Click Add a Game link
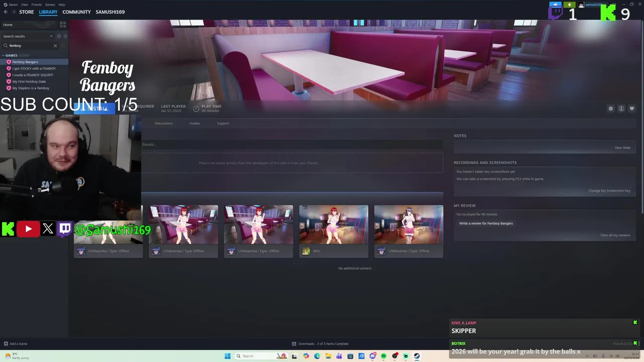 tap(19, 344)
